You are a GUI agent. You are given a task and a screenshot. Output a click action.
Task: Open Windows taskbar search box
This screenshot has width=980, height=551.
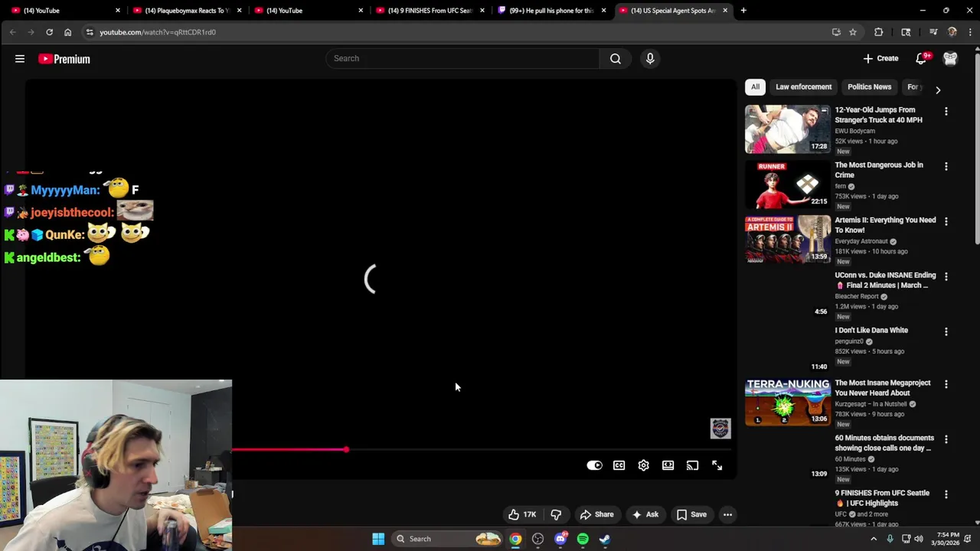(x=446, y=539)
